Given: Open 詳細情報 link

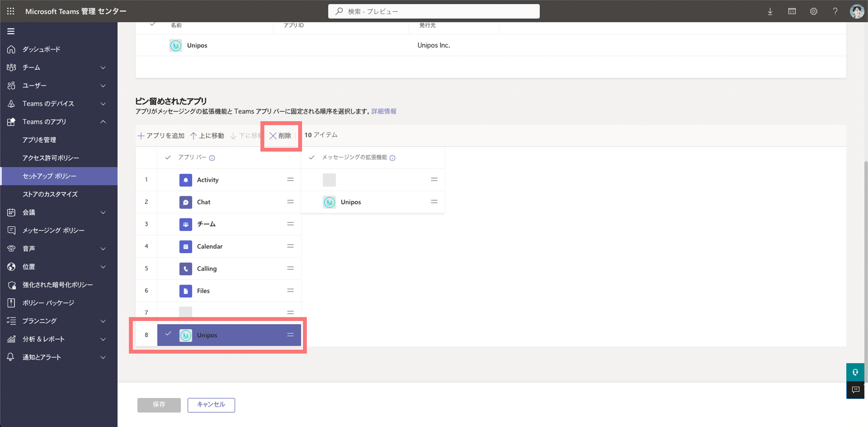Looking at the screenshot, I should coord(384,112).
